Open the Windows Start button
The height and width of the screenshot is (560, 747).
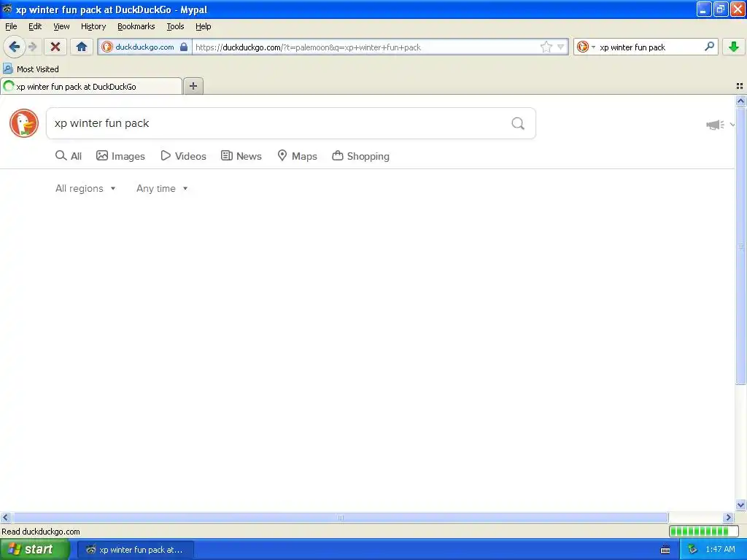coord(34,549)
